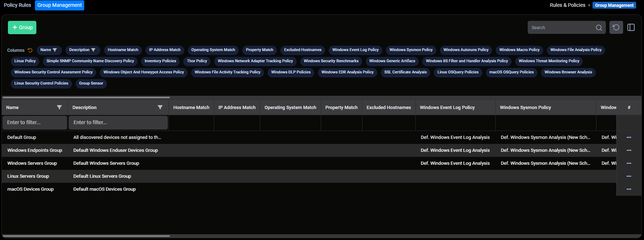Open the column layout panel icon
644x240 pixels.
click(631, 27)
